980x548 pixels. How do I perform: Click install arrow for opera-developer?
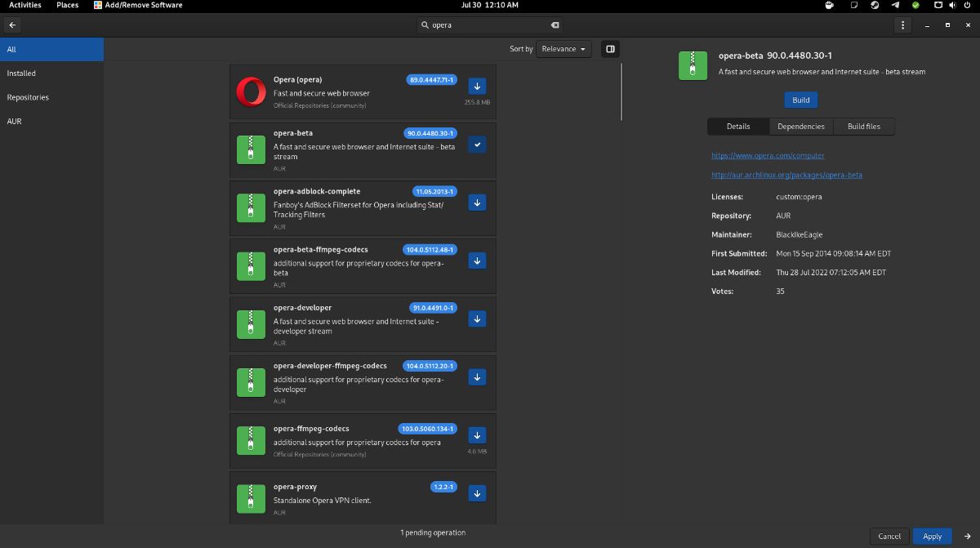[x=478, y=319]
